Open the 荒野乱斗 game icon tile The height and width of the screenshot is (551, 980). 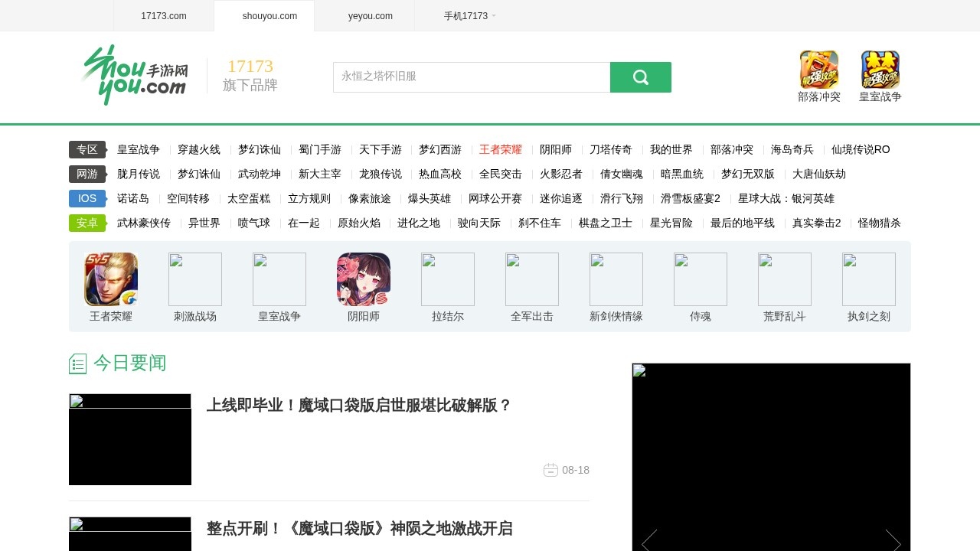(x=785, y=279)
